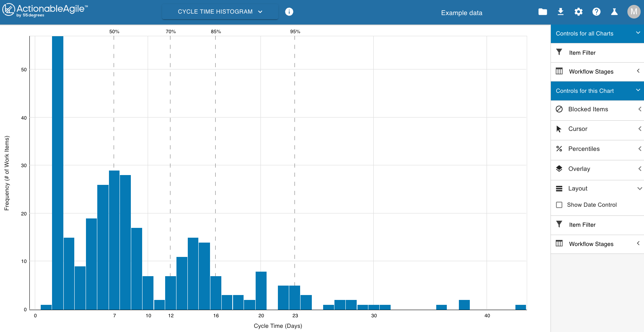Click the flask experiments icon
This screenshot has width=644, height=332.
(614, 12)
